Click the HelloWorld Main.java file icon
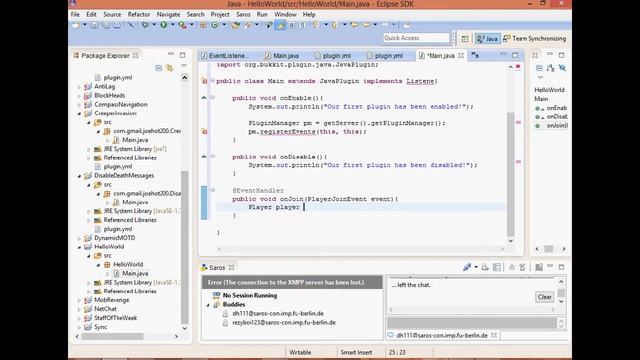Image resolution: width=640 pixels, height=360 pixels. point(116,273)
